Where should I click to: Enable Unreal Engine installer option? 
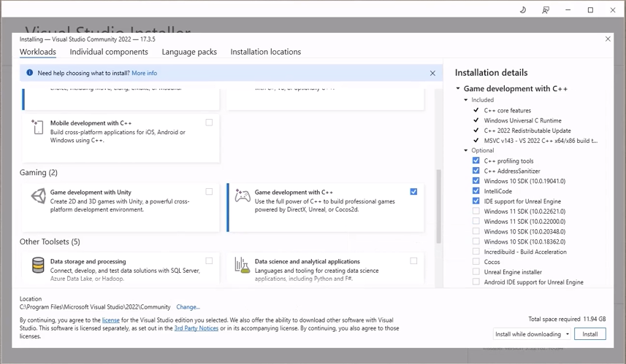pyautogui.click(x=476, y=271)
